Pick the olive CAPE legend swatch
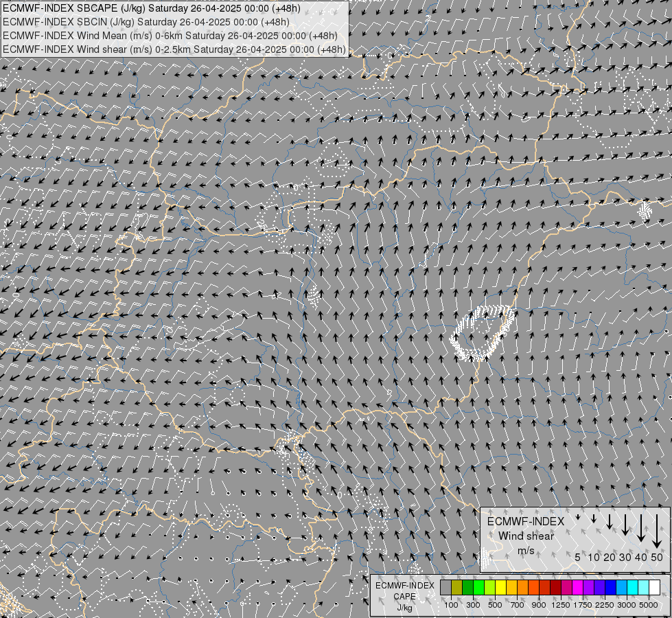672x618 pixels. pos(457,587)
